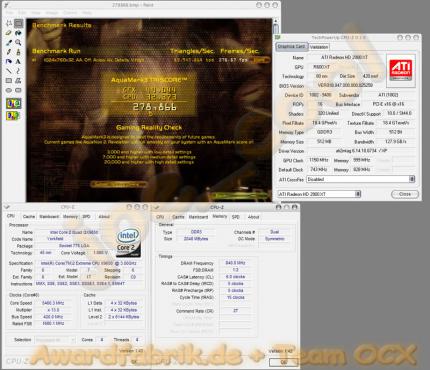Open SPD tab in left CPU-Z window
430x370 pixels.
tap(86, 217)
